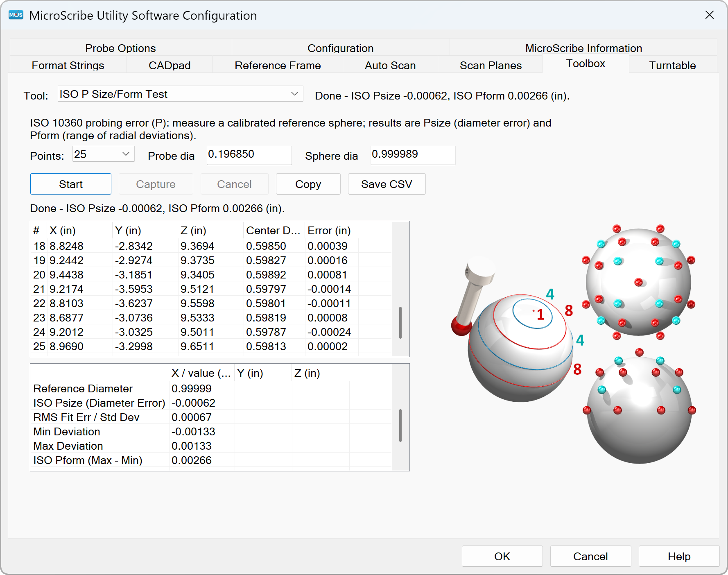The height and width of the screenshot is (575, 728).
Task: Click the MUS application icon in title bar
Action: [16, 15]
